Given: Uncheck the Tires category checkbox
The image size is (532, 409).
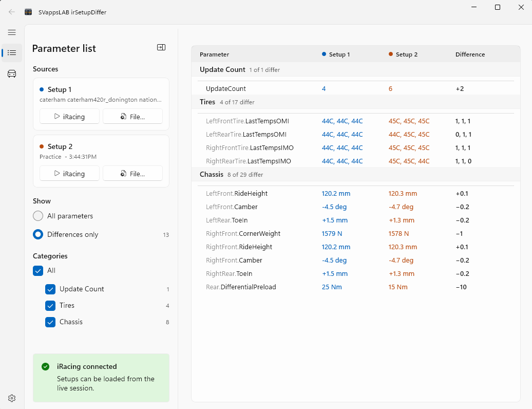Looking at the screenshot, I should pos(50,306).
